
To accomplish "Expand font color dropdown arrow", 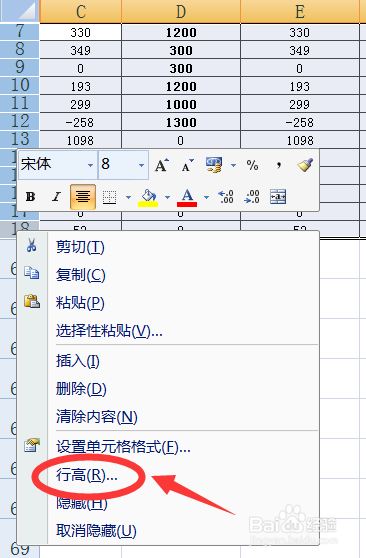I will click(x=206, y=197).
